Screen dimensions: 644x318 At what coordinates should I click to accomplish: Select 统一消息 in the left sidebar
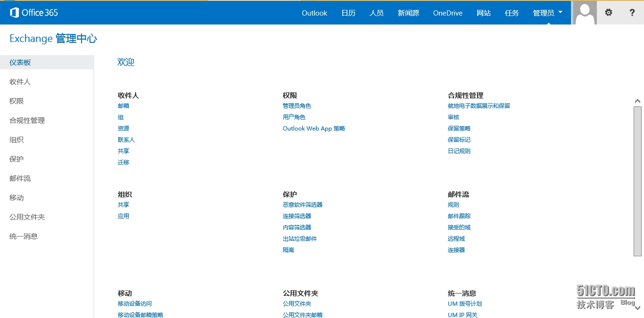pos(24,236)
